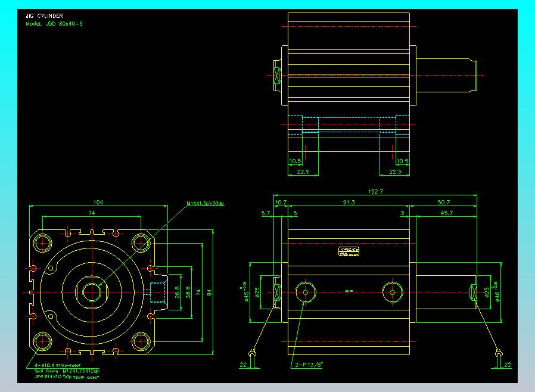Pick the "5.7" dimension value

click(266, 213)
